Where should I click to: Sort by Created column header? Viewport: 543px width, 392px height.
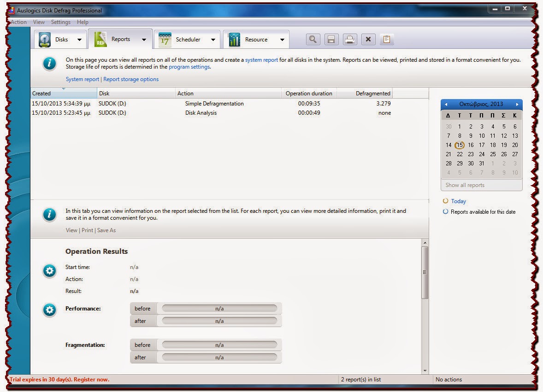(x=64, y=94)
